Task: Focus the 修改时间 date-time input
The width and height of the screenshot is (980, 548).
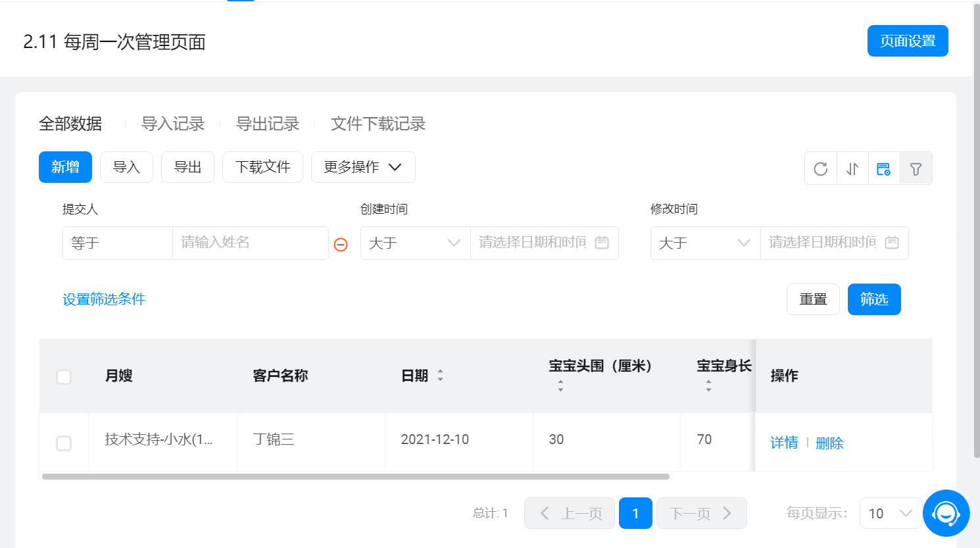Action: click(x=835, y=243)
